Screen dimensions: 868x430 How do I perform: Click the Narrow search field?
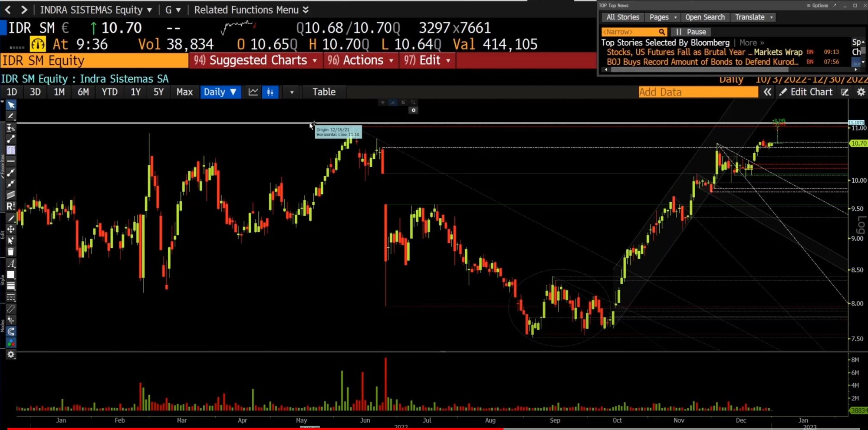point(634,32)
